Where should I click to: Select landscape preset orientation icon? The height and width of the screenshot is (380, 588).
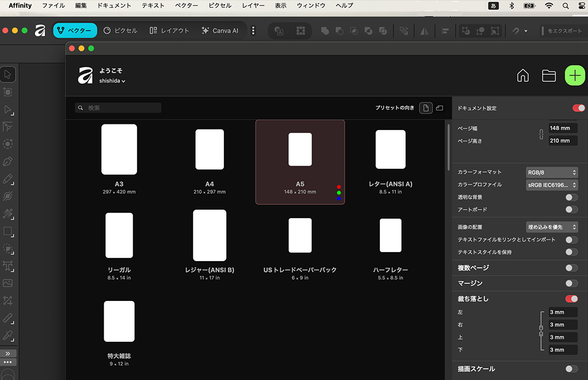tap(440, 108)
